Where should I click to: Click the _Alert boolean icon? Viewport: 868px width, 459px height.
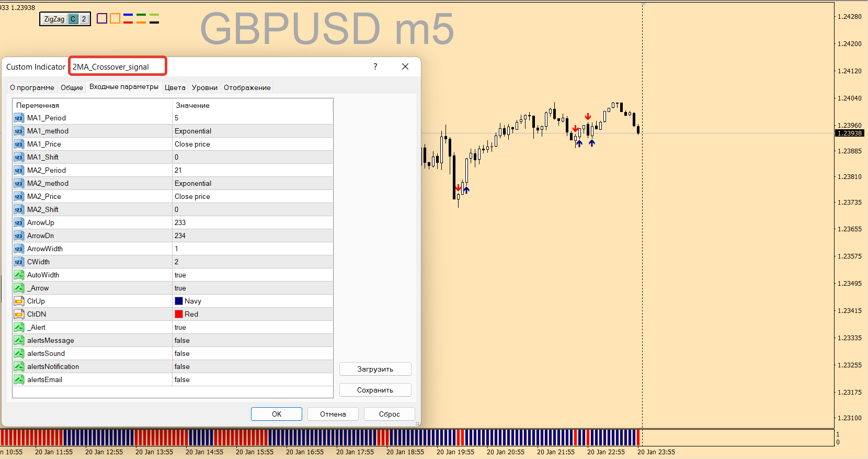click(19, 327)
